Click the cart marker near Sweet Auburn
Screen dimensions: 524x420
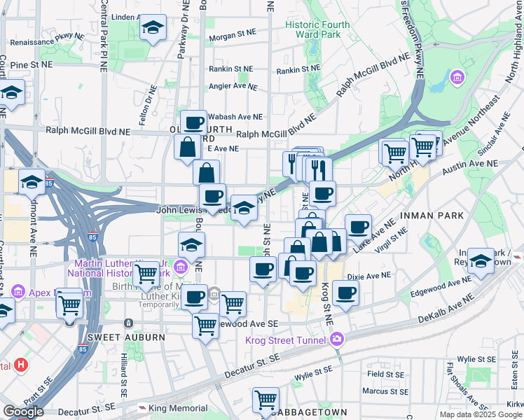[70, 306]
